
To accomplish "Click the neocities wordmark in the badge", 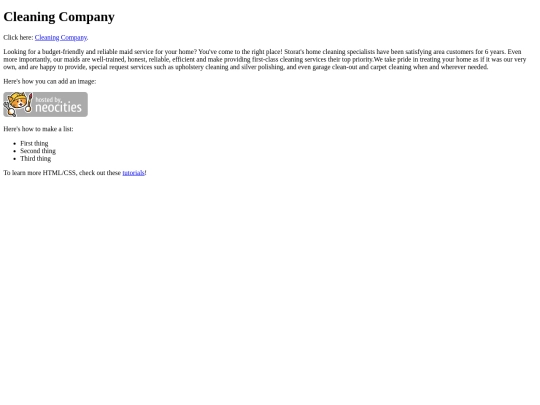I will 59,108.
